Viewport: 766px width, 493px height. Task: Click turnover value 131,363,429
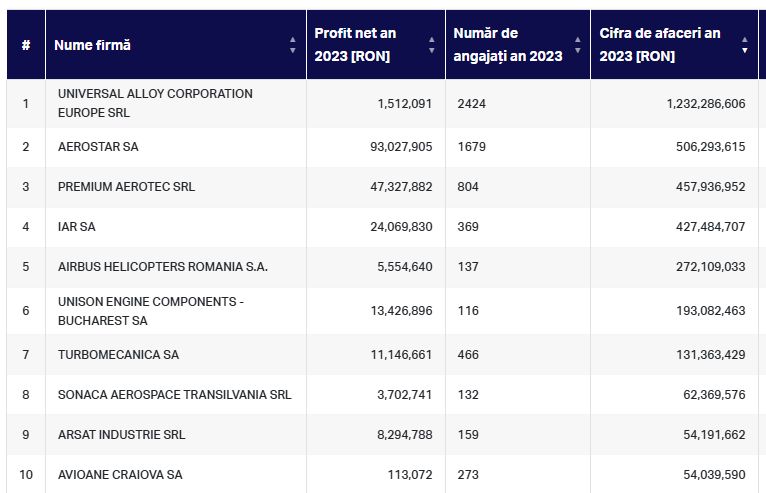pyautogui.click(x=710, y=355)
